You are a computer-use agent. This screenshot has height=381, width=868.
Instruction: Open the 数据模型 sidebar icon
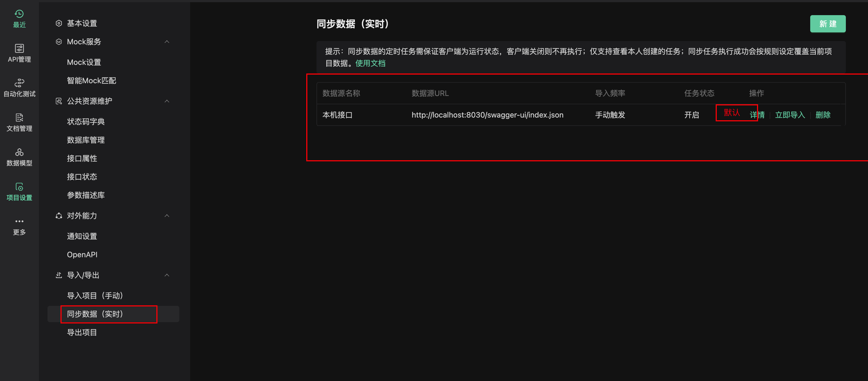(x=19, y=152)
